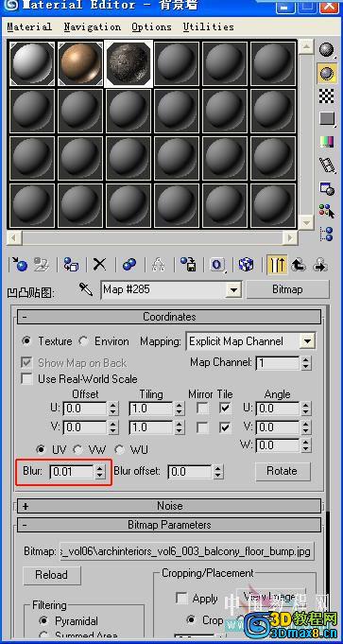This screenshot has height=644, width=343.
Task: Open Material/Map Navigator icon
Action: (327, 235)
